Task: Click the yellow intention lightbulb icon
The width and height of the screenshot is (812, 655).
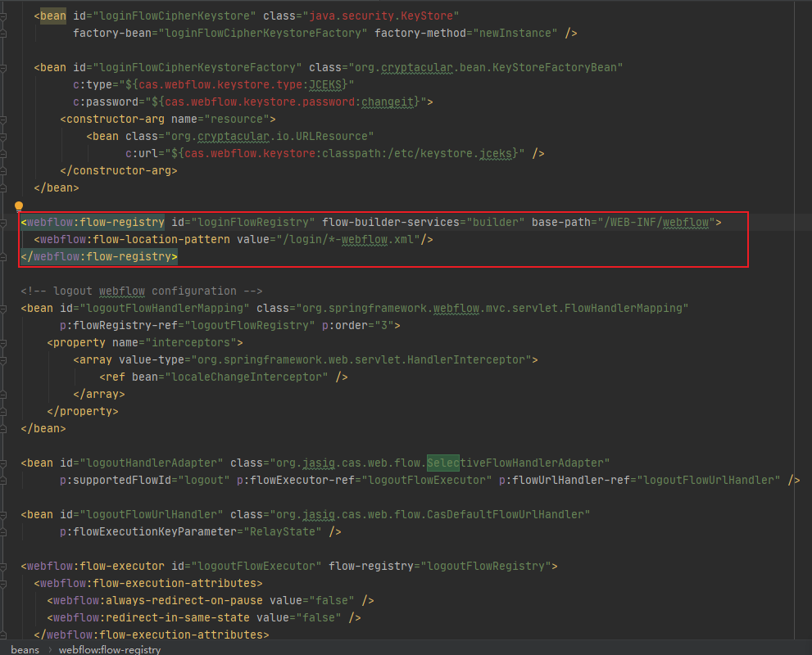Action: 19,206
